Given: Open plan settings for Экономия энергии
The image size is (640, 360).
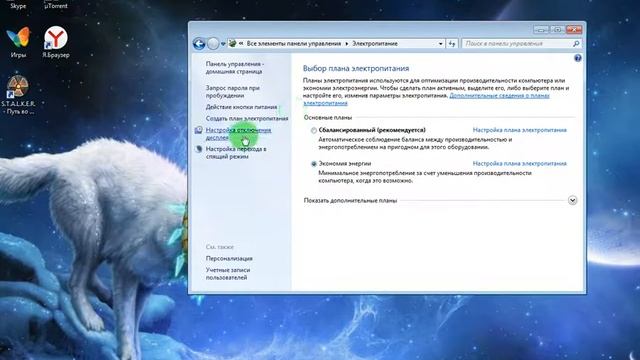Looking at the screenshot, I should [520, 163].
